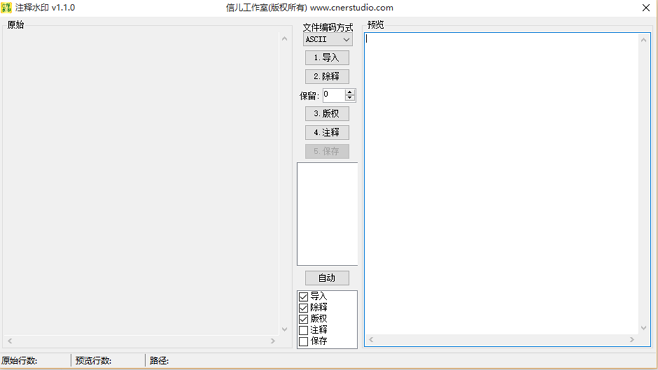
Task: Click right arrow of 原始 panel horizontal scrollbar
Action: pyautogui.click(x=273, y=341)
